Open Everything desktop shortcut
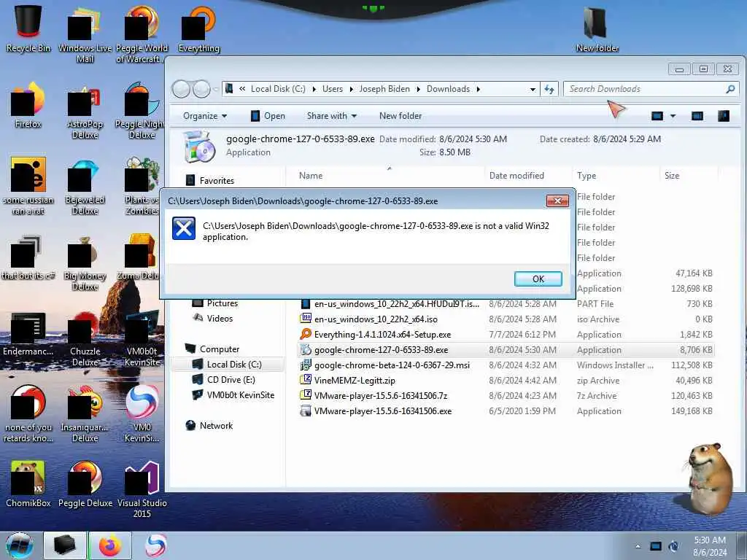This screenshot has height=560, width=747. pyautogui.click(x=199, y=28)
